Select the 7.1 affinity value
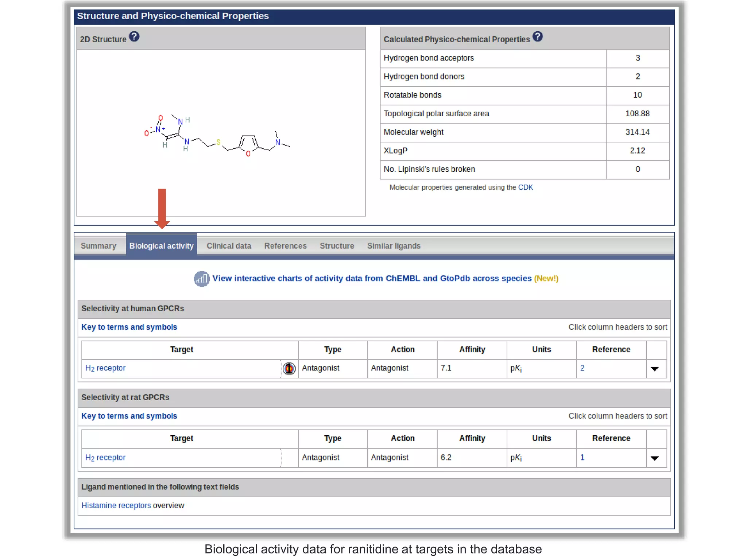The width and height of the screenshot is (747, 560). click(446, 368)
